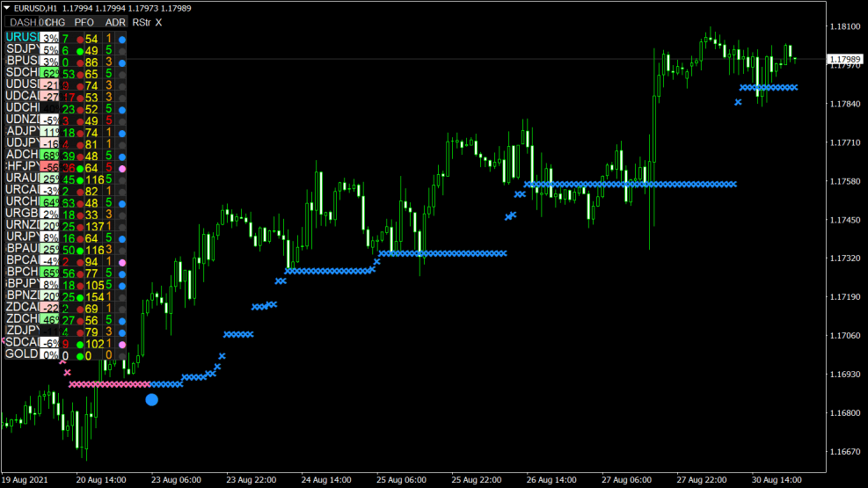Viewport: 868px width, 488px height.
Task: Click the 1.18100 price axis label
Action: (845, 26)
